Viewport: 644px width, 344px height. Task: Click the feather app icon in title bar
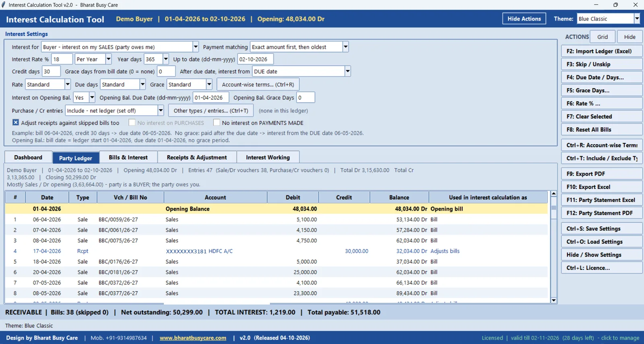(x=4, y=5)
